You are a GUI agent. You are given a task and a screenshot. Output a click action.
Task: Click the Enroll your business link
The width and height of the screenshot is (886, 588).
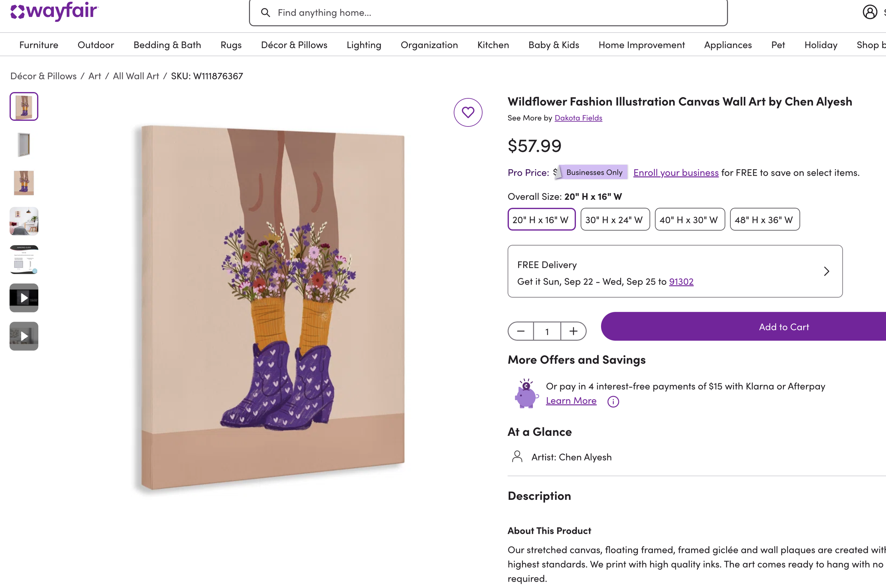675,173
